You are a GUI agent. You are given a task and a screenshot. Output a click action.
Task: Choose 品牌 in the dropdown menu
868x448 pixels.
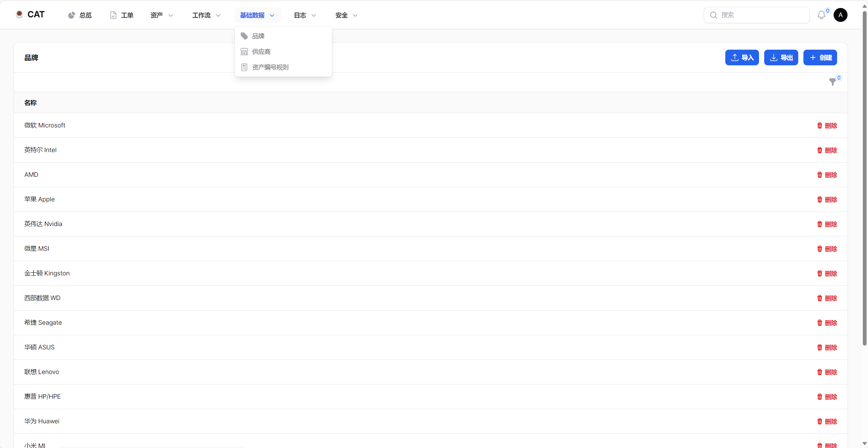(258, 36)
